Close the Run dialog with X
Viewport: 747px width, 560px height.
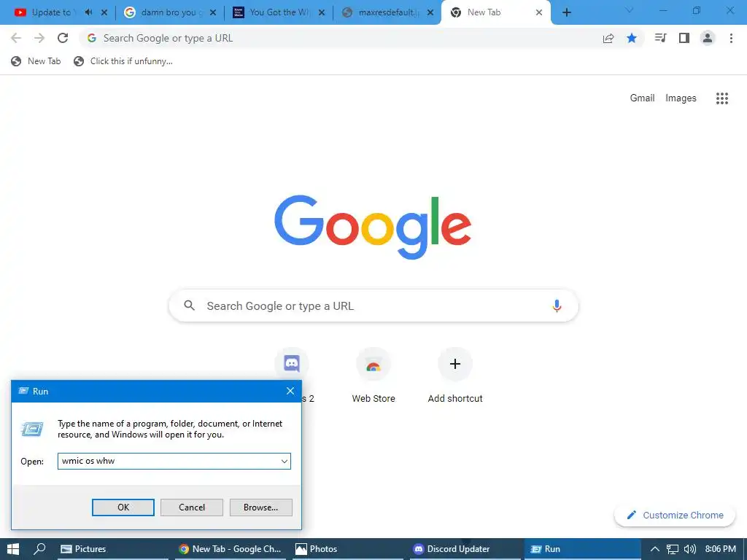coord(290,391)
